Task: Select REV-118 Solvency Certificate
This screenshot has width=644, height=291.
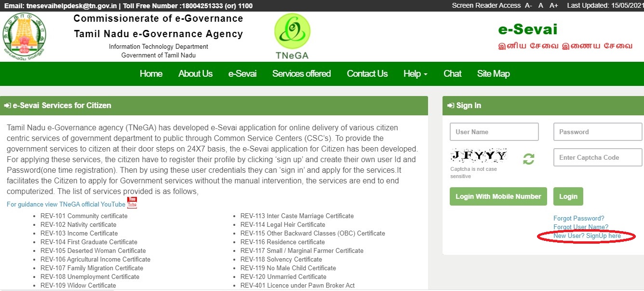Action: [x=281, y=260]
